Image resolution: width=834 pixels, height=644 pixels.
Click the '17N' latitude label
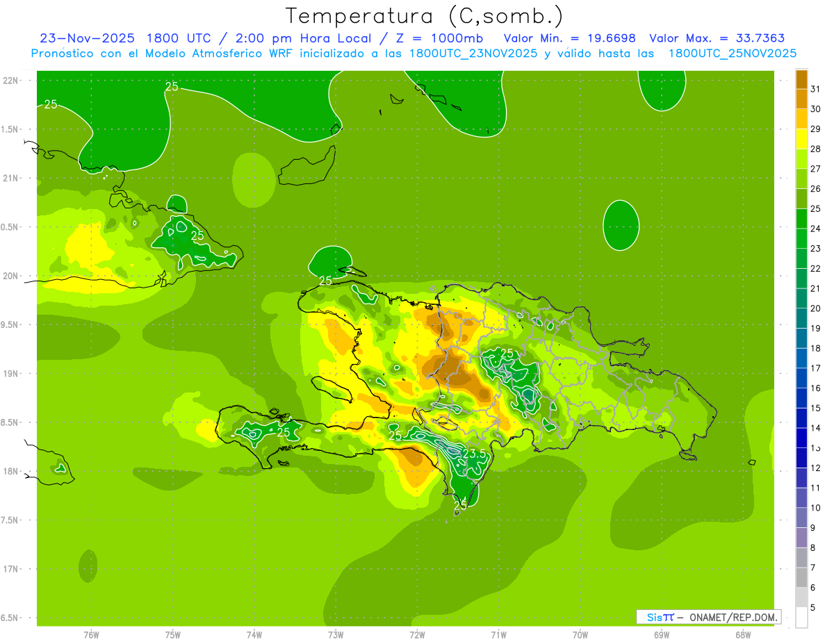click(11, 569)
